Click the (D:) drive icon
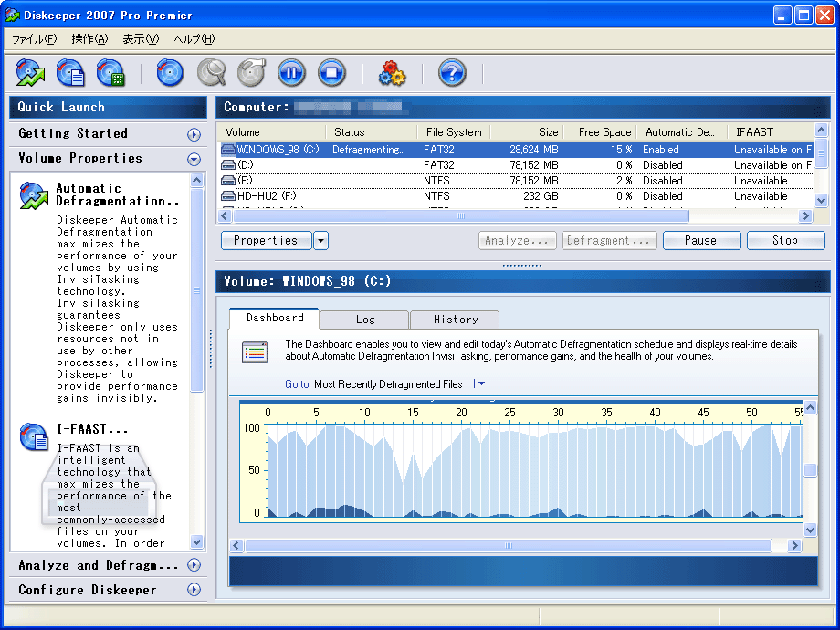 click(228, 165)
